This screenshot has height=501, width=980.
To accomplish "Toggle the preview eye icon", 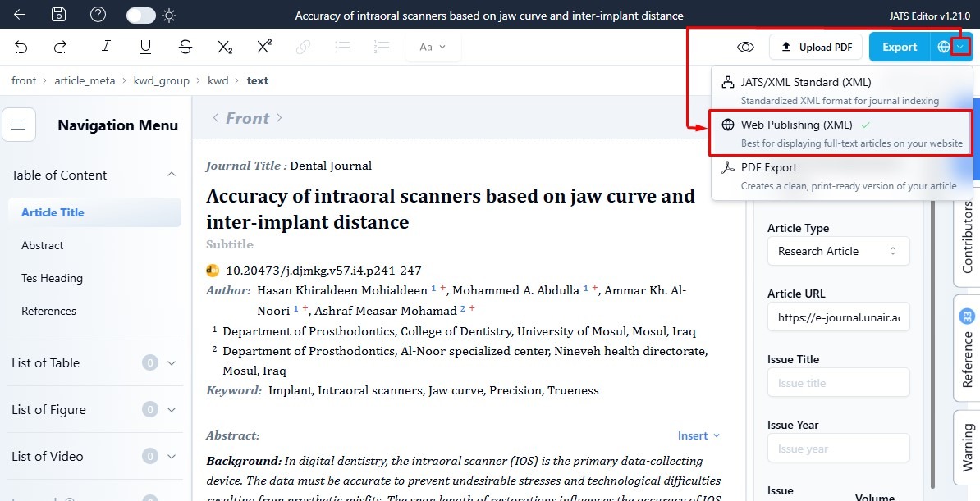I will pos(745,47).
